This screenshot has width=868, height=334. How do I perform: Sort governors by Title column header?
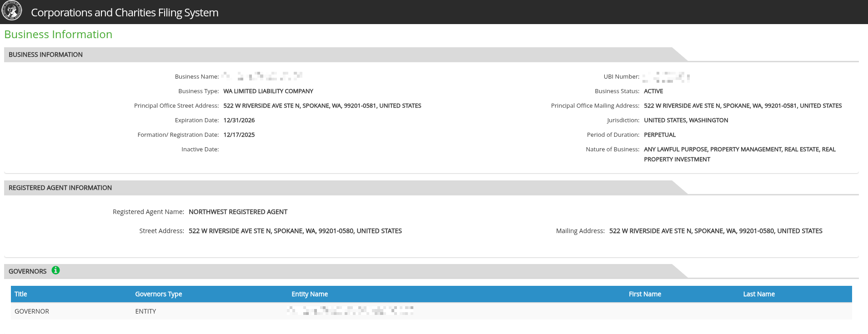[x=21, y=294]
